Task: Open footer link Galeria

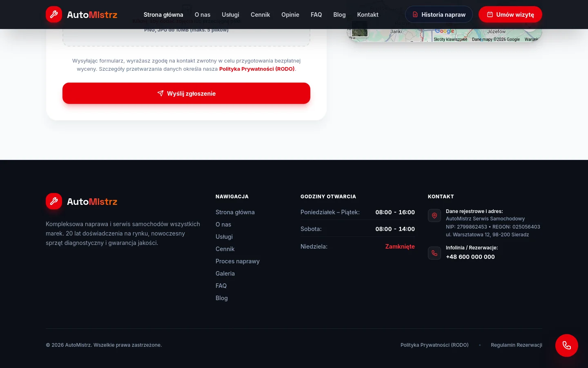Action: click(225, 274)
